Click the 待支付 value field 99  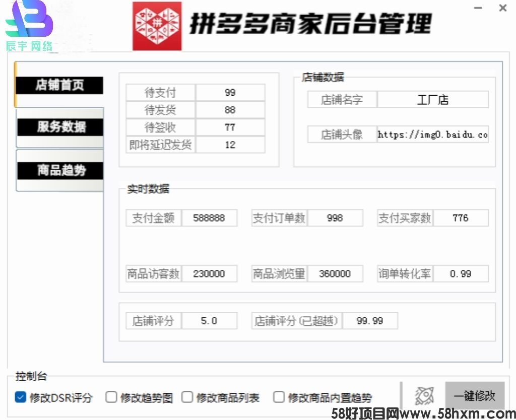click(230, 93)
